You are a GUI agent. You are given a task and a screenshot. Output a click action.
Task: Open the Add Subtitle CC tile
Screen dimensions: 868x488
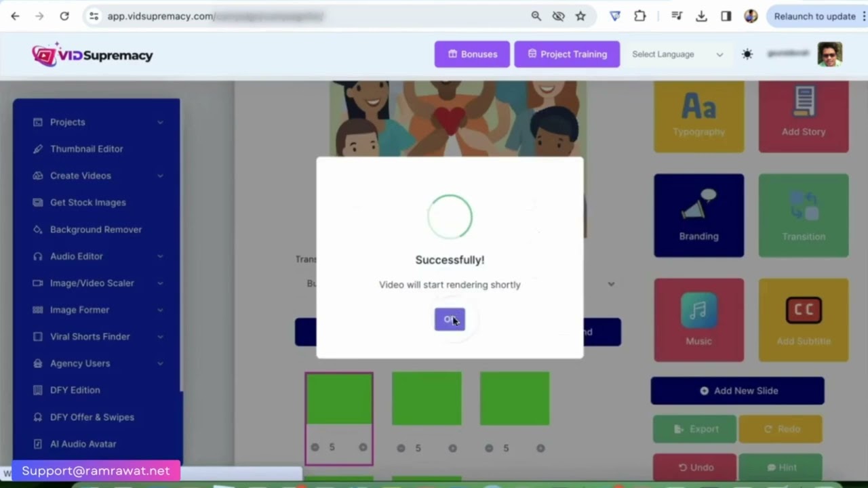pos(804,320)
